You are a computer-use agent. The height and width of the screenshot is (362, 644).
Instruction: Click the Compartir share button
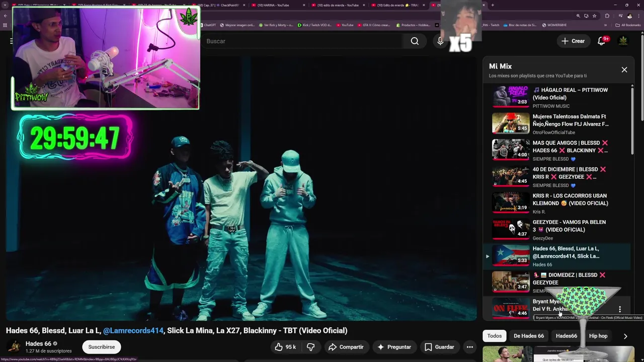pyautogui.click(x=346, y=347)
